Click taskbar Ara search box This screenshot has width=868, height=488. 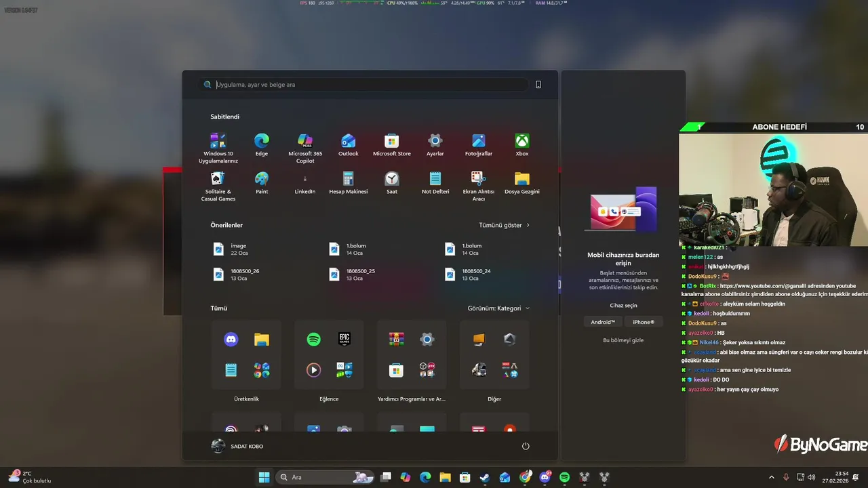point(325,477)
